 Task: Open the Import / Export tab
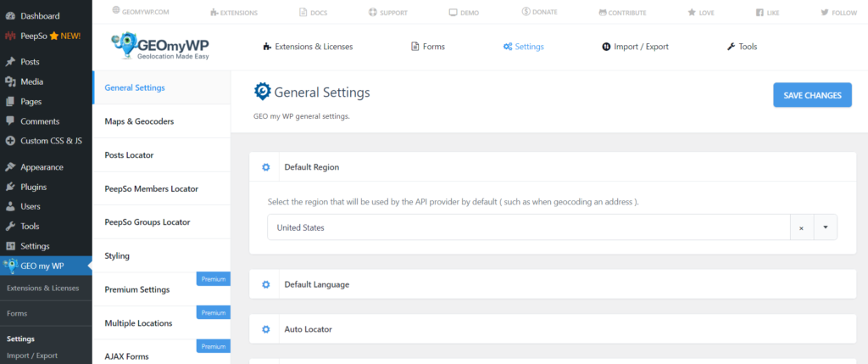[636, 47]
